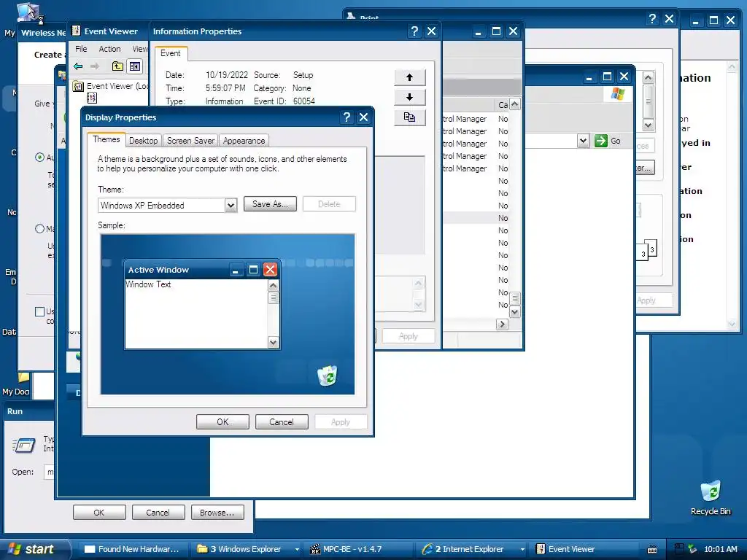Click OK in the Run dialog
This screenshot has height=560, width=747.
click(x=99, y=513)
